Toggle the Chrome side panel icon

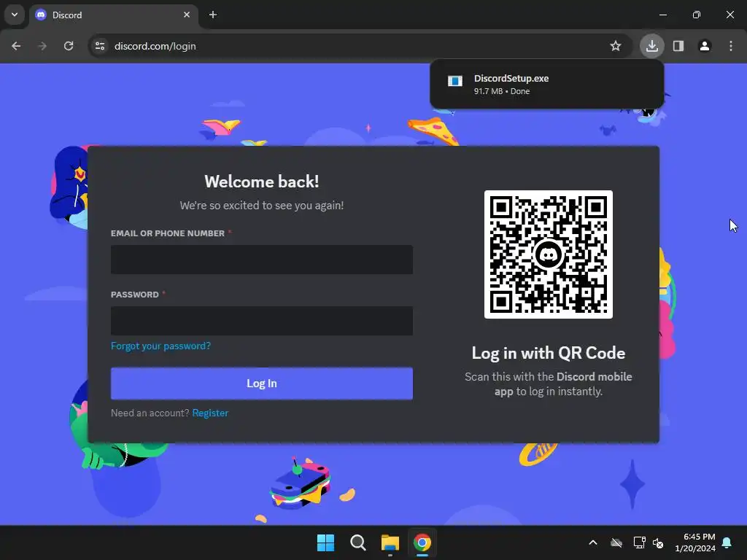678,46
